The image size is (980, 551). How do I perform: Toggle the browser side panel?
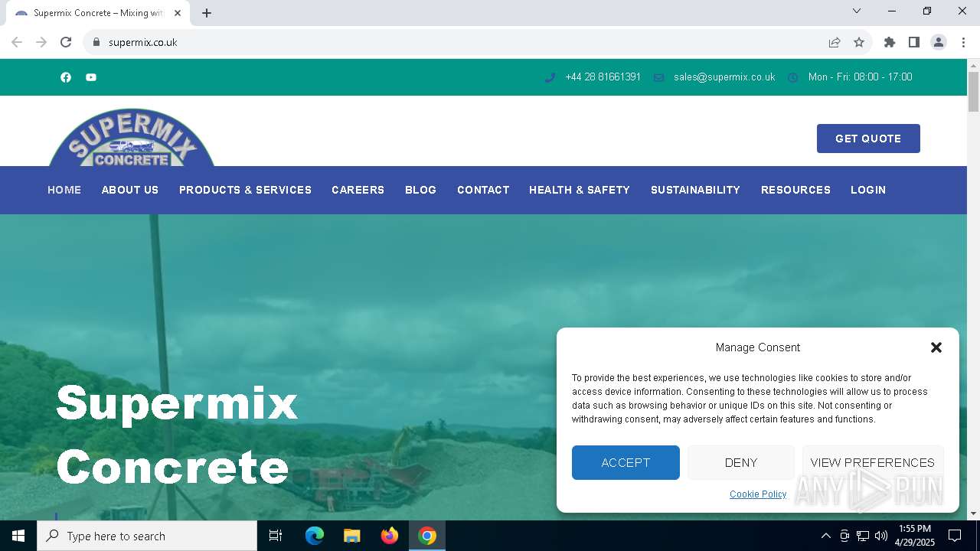click(x=914, y=42)
